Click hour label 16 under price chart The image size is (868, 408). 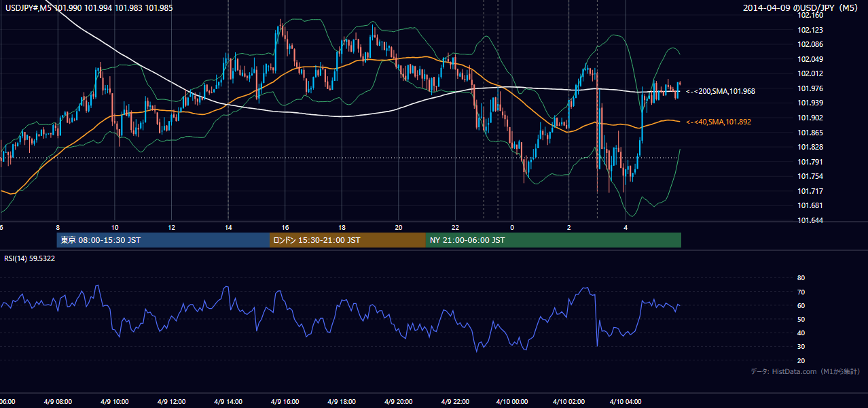pos(285,228)
